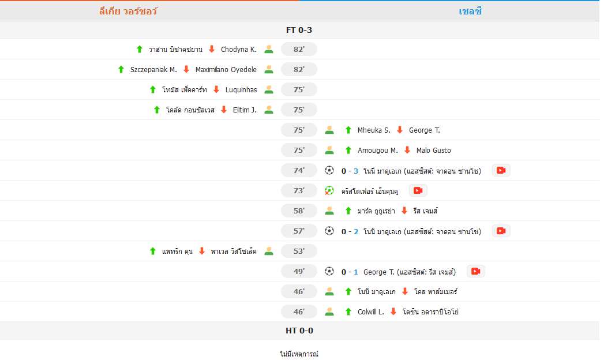Click the 0 - 1 score text
Screen dimensions: 604x364
350,272
